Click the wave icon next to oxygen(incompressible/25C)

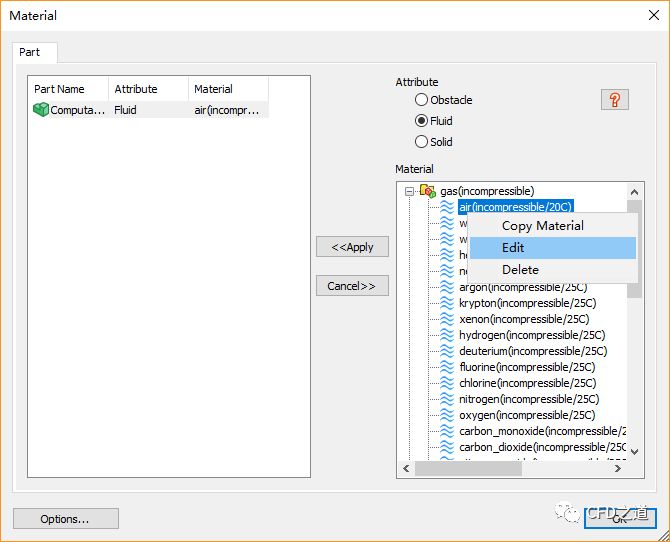point(447,415)
